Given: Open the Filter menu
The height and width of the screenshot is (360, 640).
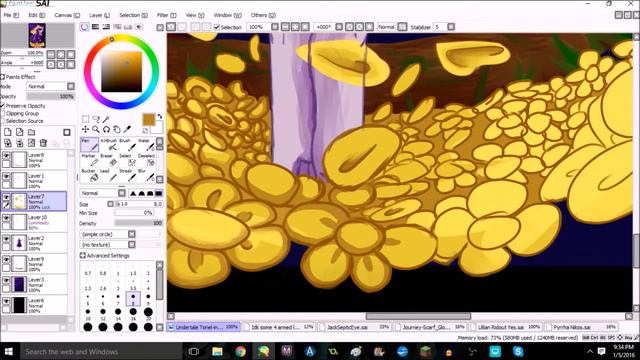Looking at the screenshot, I should coord(166,15).
